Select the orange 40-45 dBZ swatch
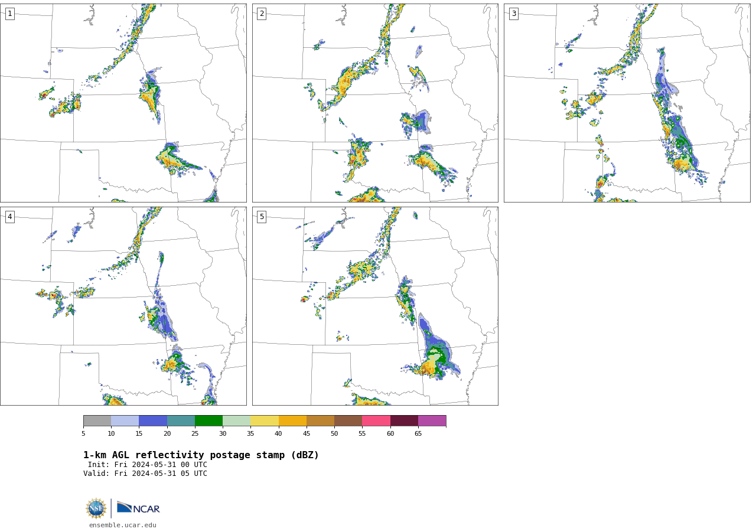The height and width of the screenshot is (532, 756). tap(292, 421)
